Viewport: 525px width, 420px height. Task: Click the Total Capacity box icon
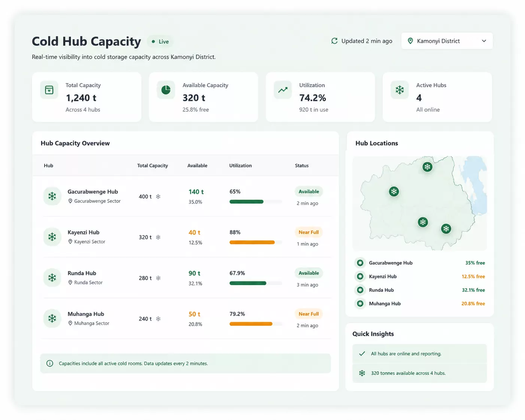pos(49,90)
